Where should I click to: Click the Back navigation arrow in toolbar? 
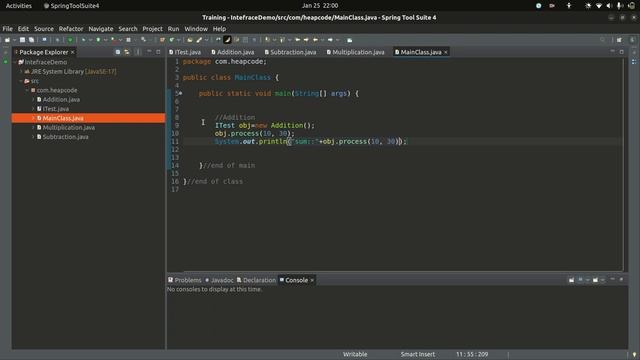tap(316, 40)
